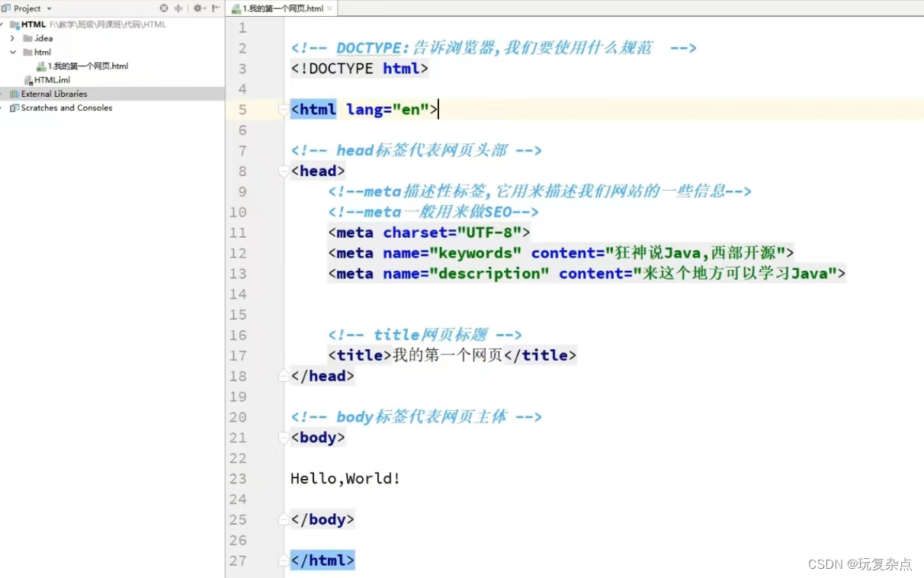Click the External Libraries icon

[x=14, y=94]
